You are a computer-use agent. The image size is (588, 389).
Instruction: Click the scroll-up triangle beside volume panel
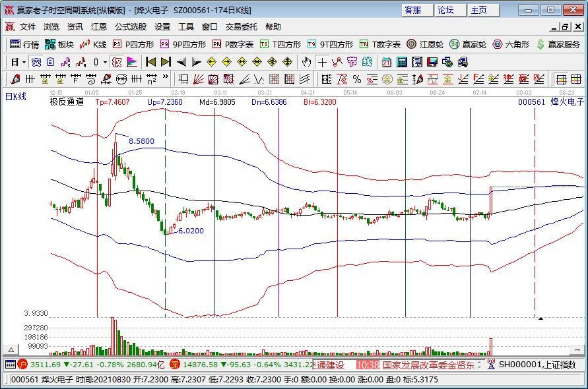(11, 349)
